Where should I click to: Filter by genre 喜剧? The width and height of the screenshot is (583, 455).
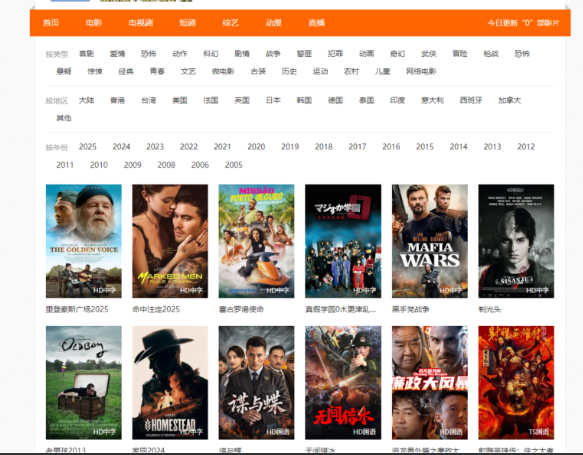click(87, 54)
